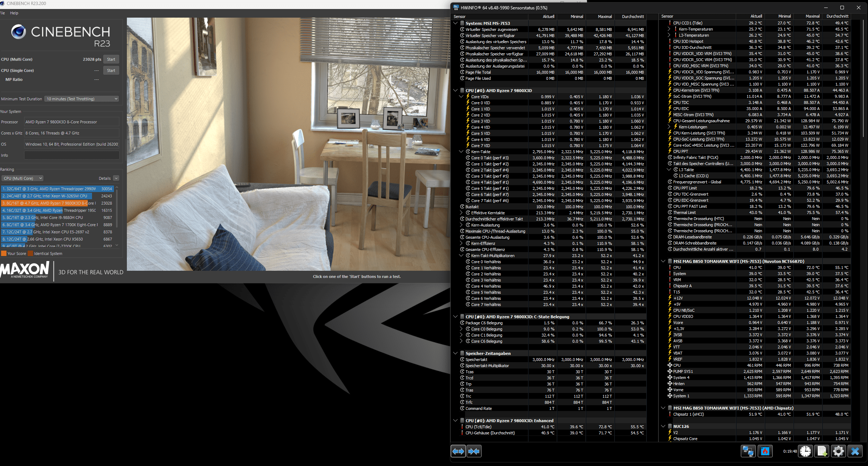Click the clock icon beside Page File Total
The height and width of the screenshot is (466, 868).
462,72
